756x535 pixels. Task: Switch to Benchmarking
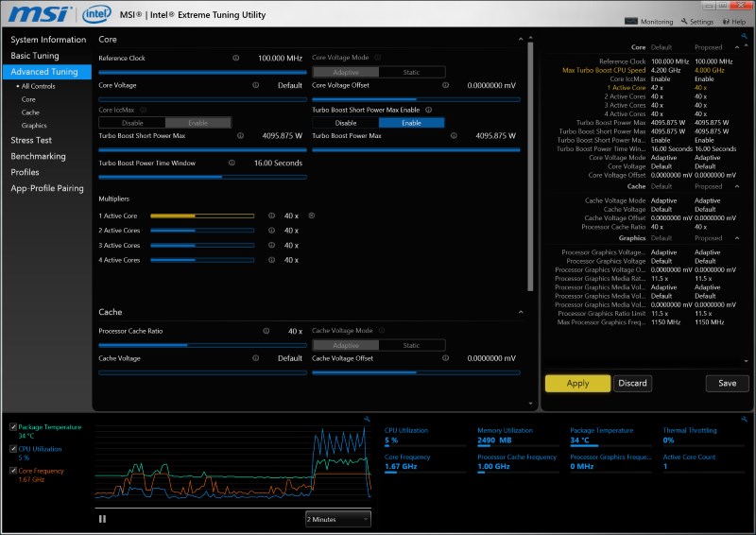pyautogui.click(x=38, y=156)
